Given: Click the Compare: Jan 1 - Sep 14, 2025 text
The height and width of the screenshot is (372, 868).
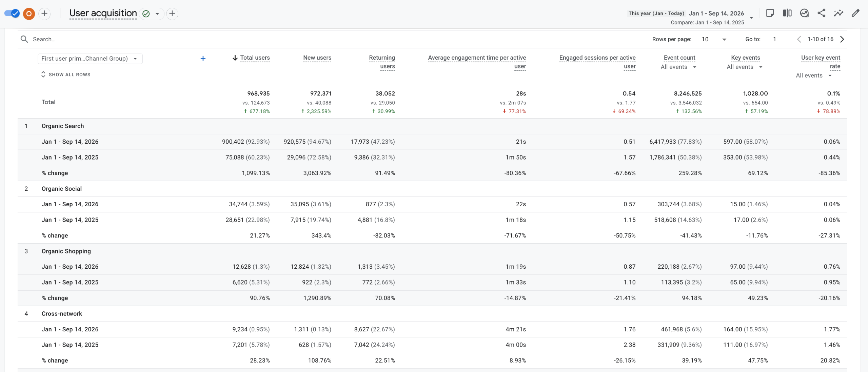Looking at the screenshot, I should [x=707, y=22].
